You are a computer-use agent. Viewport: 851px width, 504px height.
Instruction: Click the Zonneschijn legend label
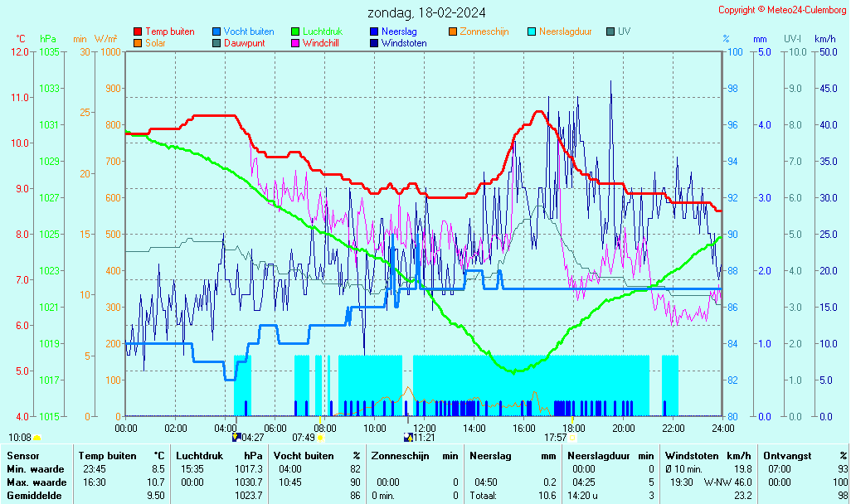pos(484,31)
